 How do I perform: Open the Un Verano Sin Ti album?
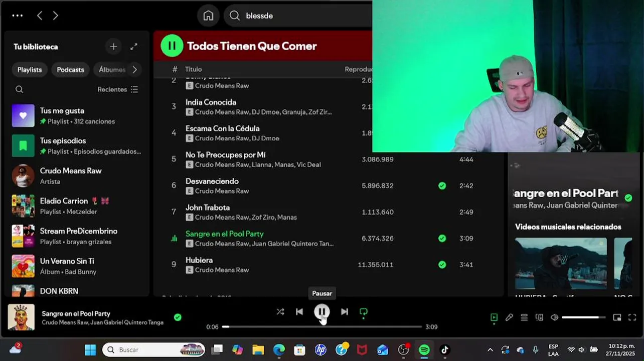pyautogui.click(x=77, y=266)
